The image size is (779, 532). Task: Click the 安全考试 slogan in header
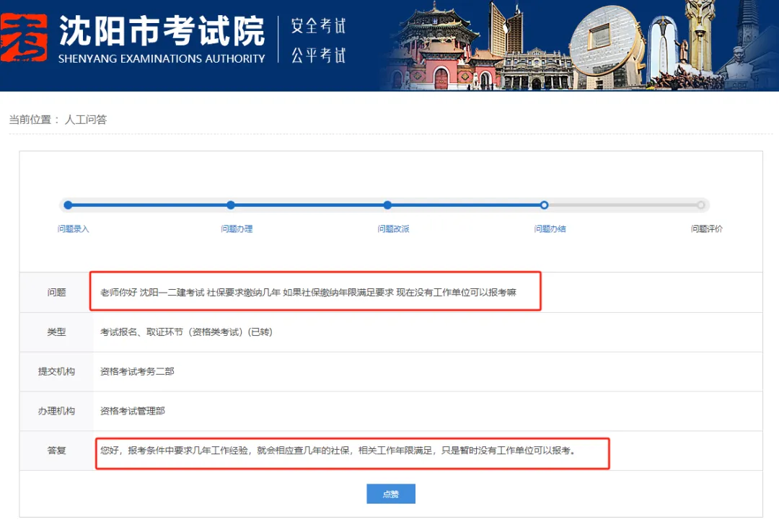coord(318,26)
